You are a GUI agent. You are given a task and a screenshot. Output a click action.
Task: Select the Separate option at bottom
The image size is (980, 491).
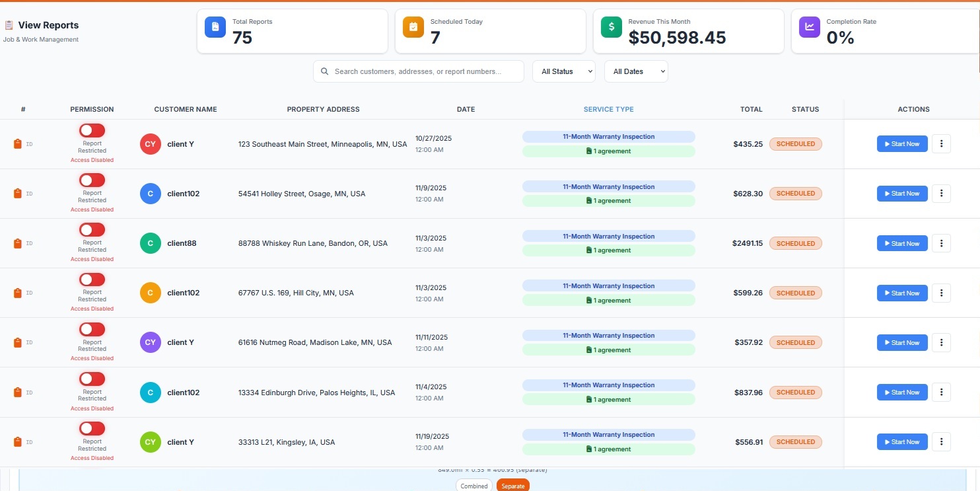tap(512, 486)
